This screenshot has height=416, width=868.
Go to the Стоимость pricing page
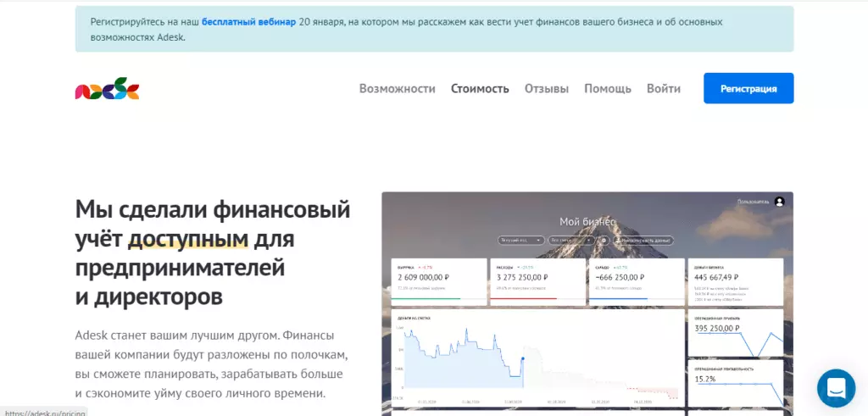[x=480, y=88]
